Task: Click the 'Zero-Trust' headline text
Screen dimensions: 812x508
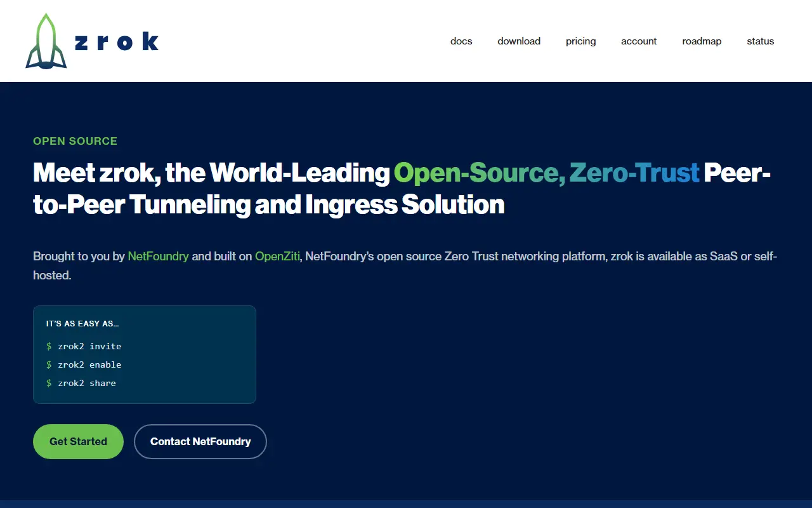Action: [635, 173]
